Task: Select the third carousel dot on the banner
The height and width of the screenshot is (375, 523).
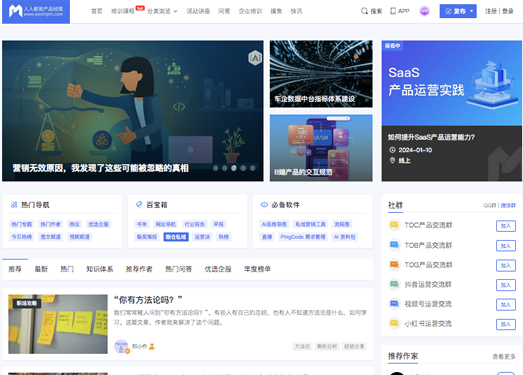Action: coord(234,168)
